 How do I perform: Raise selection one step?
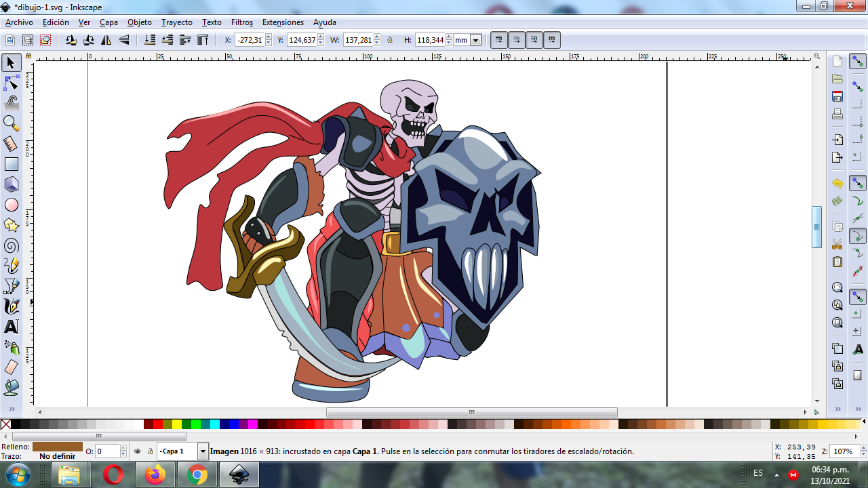point(185,40)
